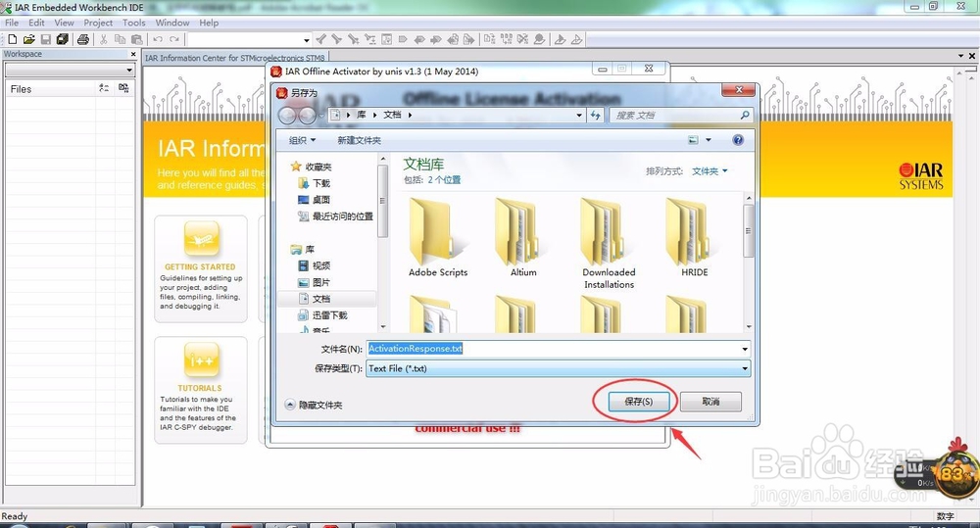The width and height of the screenshot is (980, 528).
Task: Open the view options dropdown arrow
Action: tap(709, 140)
